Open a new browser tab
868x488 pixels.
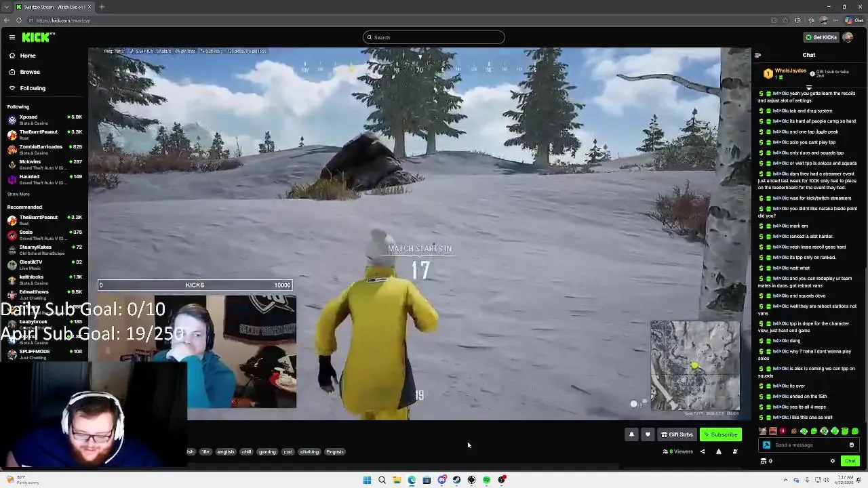tap(102, 7)
